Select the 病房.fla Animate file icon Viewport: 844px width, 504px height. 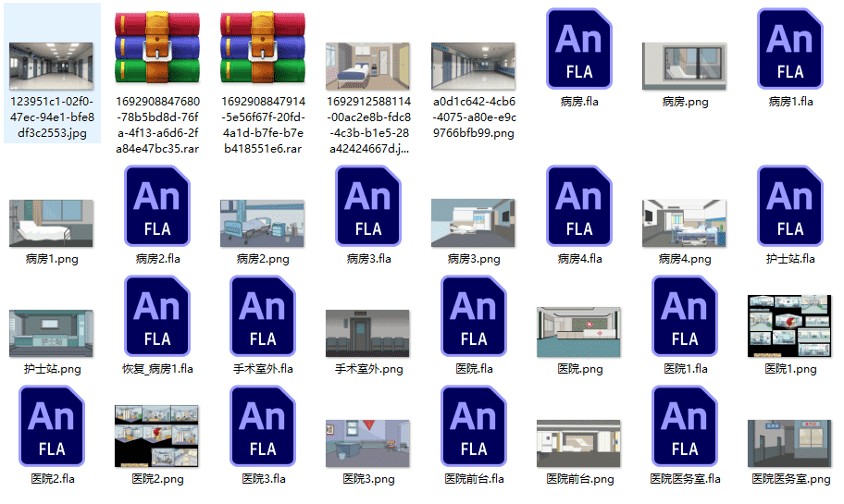pos(579,46)
